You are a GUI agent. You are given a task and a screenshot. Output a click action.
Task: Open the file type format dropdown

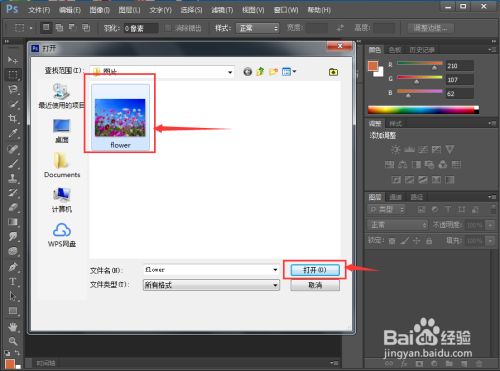[211, 285]
